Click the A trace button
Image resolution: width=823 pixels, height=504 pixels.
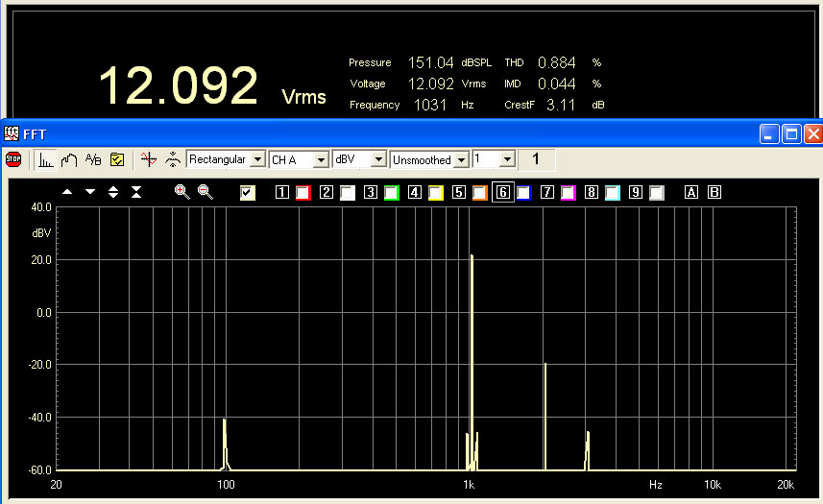click(x=690, y=193)
